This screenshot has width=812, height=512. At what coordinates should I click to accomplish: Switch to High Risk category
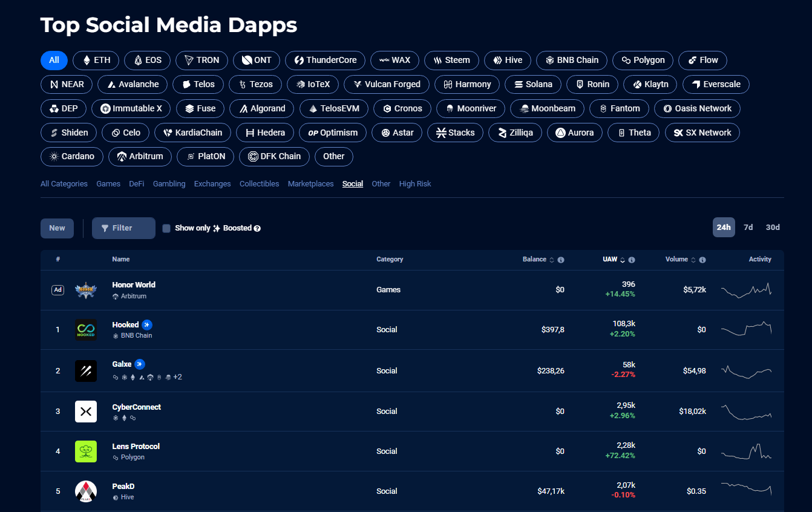pyautogui.click(x=415, y=184)
